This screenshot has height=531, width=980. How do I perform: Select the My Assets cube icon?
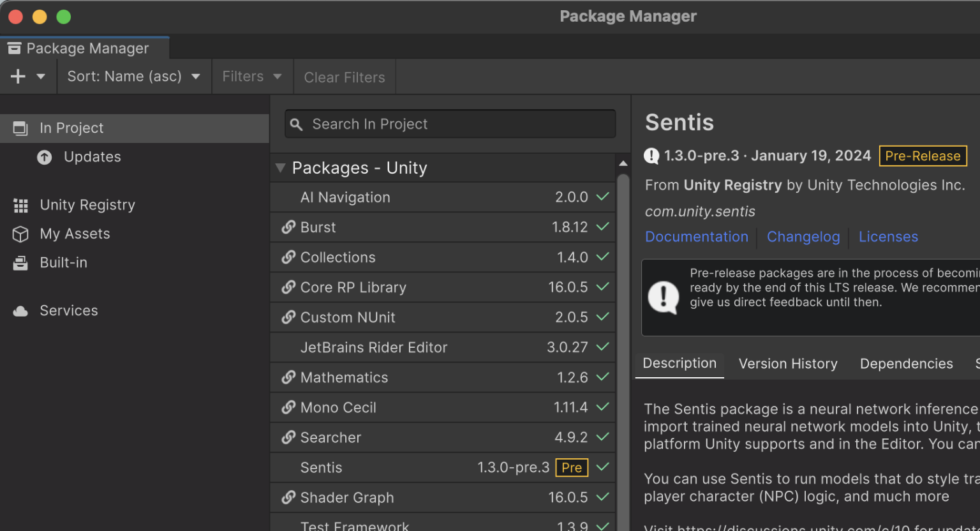[x=20, y=234]
